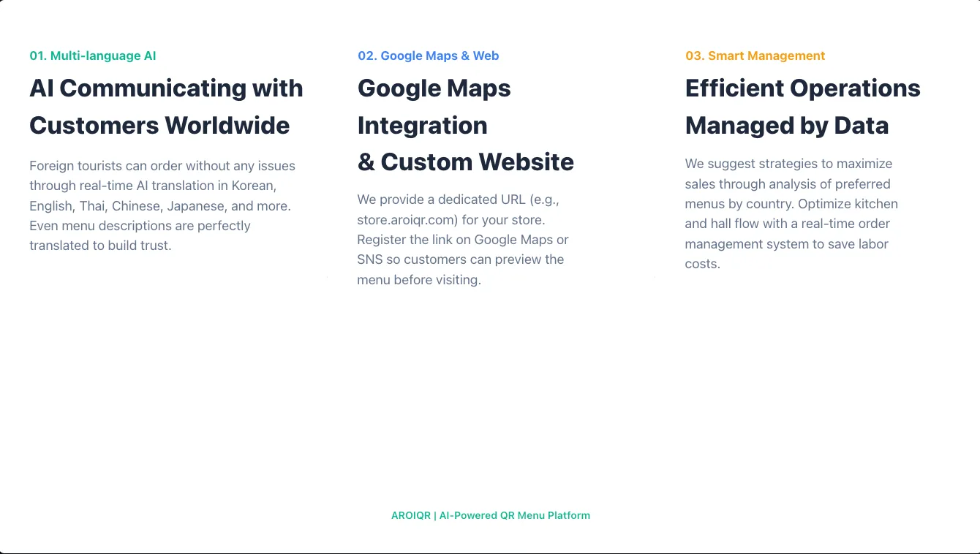This screenshot has height=554, width=980.
Task: Click the "03. Smart Management" orange label
Action: tap(755, 56)
